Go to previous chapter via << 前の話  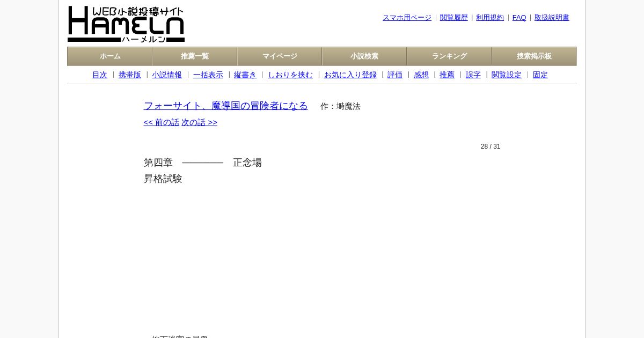(x=162, y=122)
